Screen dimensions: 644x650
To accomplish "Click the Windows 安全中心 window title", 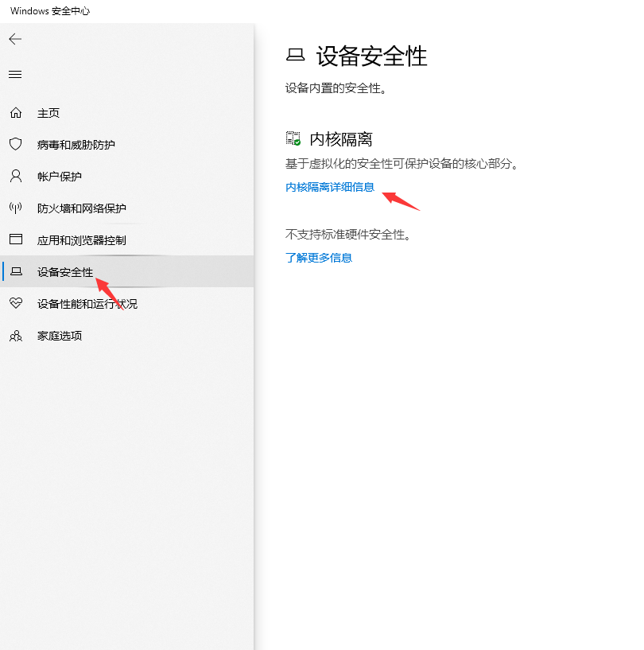I will click(x=50, y=11).
